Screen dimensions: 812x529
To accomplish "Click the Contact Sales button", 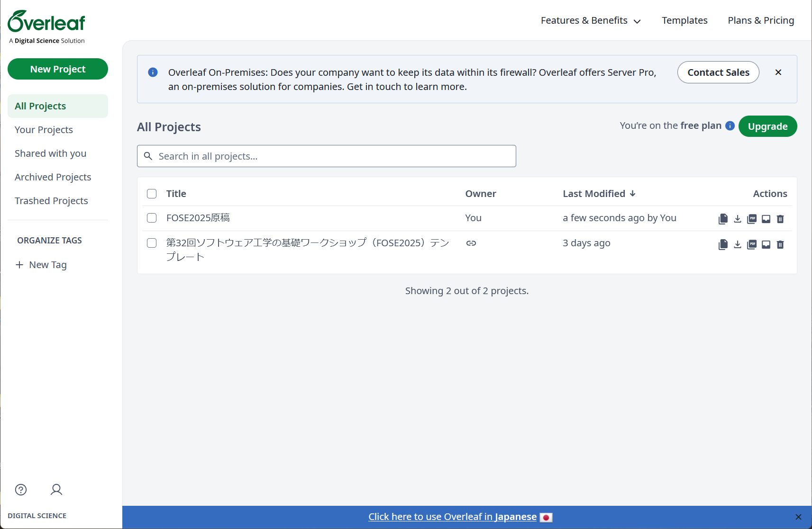I will 718,72.
